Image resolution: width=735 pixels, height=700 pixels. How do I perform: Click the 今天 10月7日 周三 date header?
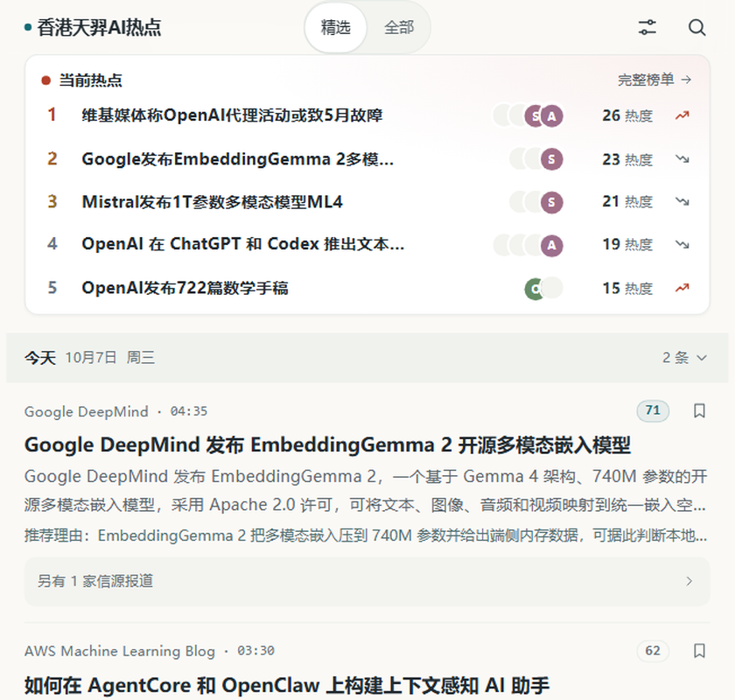[x=89, y=358]
